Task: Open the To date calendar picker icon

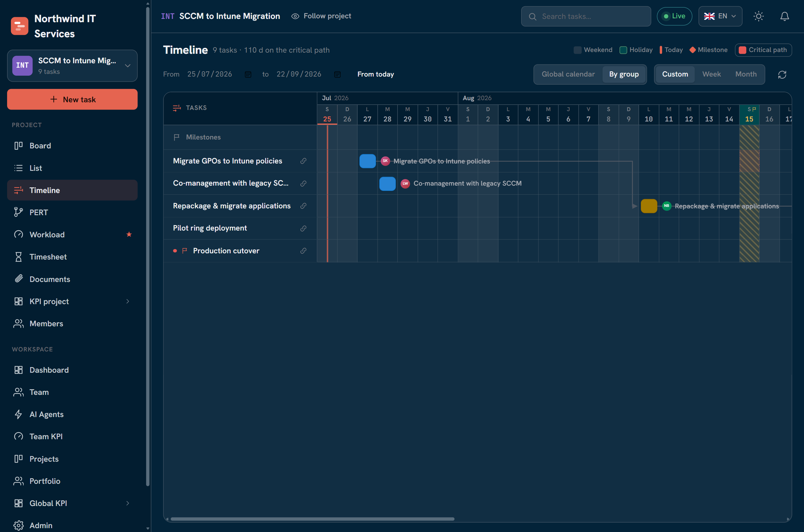Action: coord(337,74)
